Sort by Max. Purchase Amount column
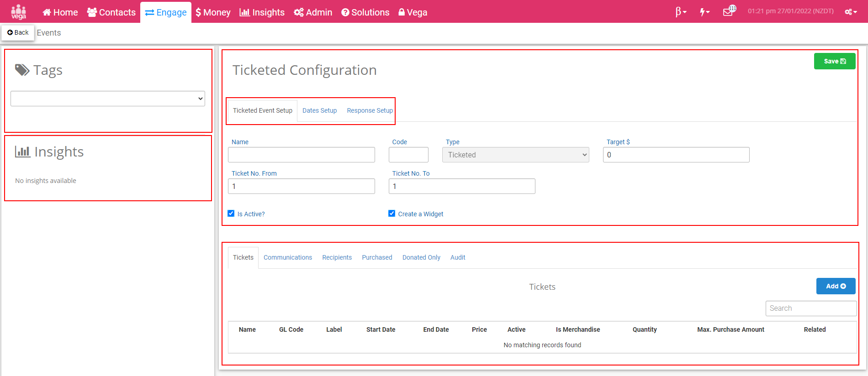 click(x=730, y=329)
